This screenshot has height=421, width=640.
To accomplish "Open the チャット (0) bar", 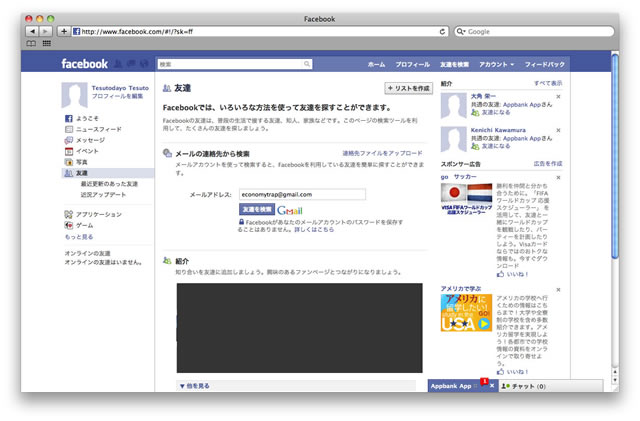I will [551, 386].
